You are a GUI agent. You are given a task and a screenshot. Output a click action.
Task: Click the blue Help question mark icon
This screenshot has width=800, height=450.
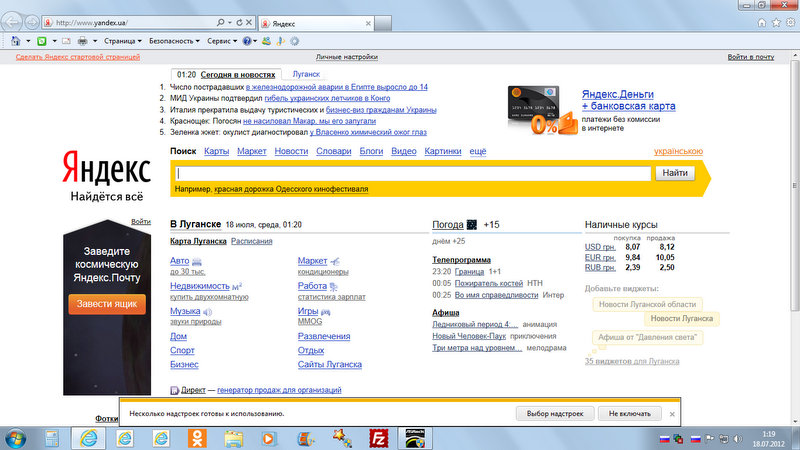click(247, 41)
